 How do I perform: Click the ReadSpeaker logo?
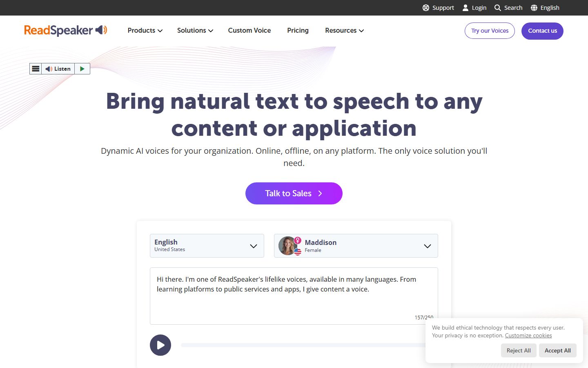point(66,30)
